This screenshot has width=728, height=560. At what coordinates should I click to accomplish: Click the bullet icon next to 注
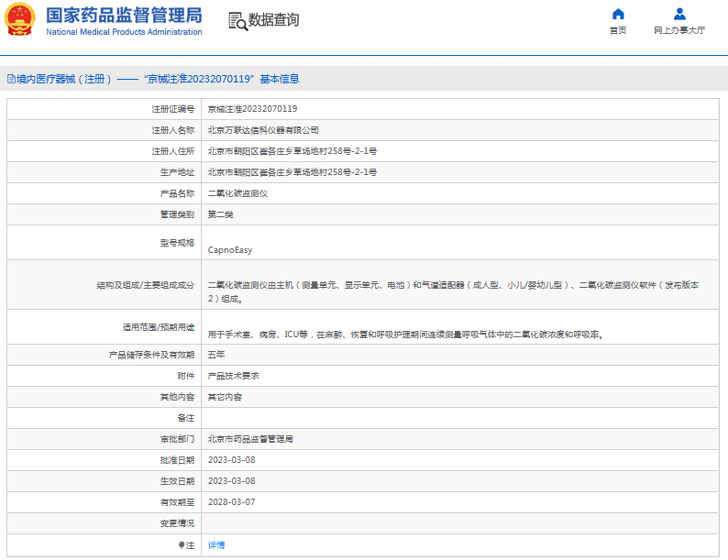coord(182,545)
